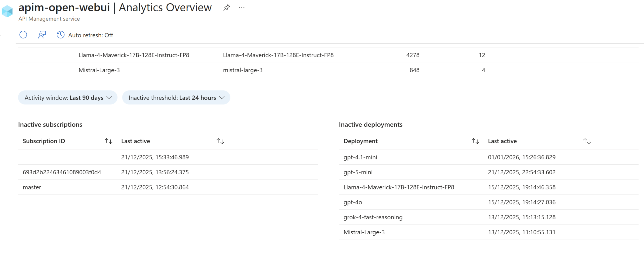This screenshot has height=260, width=644.
Task: Click the Refresh icon in toolbar
Action: 23,35
